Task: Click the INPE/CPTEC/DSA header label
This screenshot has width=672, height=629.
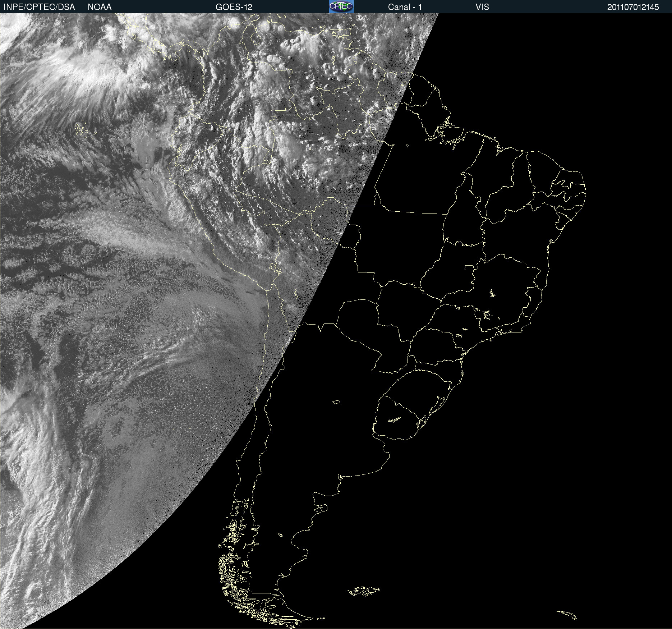Action: tap(39, 7)
